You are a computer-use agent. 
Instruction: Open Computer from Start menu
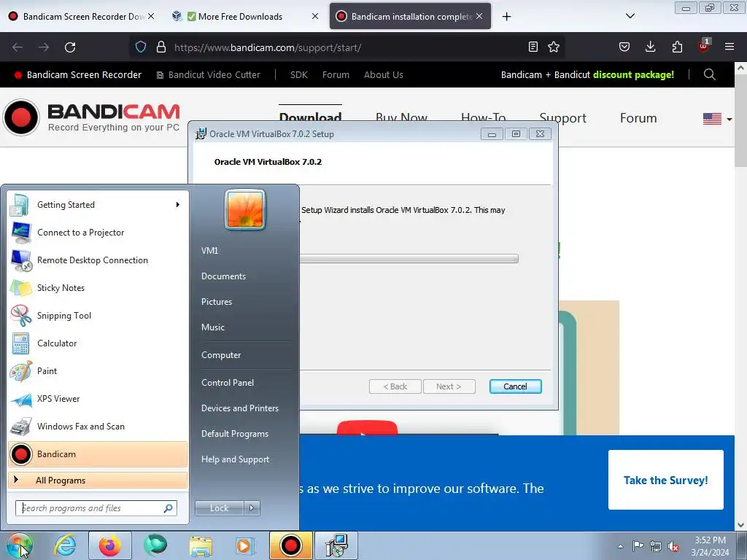click(x=221, y=355)
